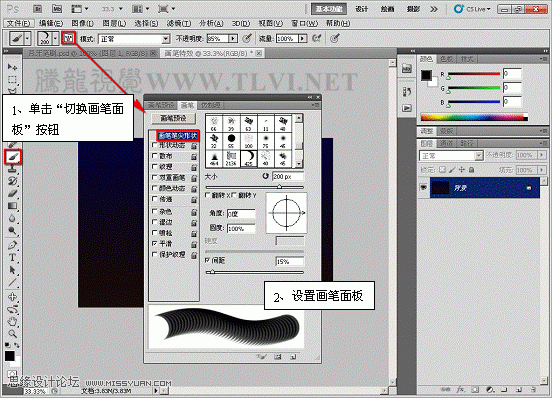
Task: Select the 3D Rotate tool
Action: tap(12, 296)
